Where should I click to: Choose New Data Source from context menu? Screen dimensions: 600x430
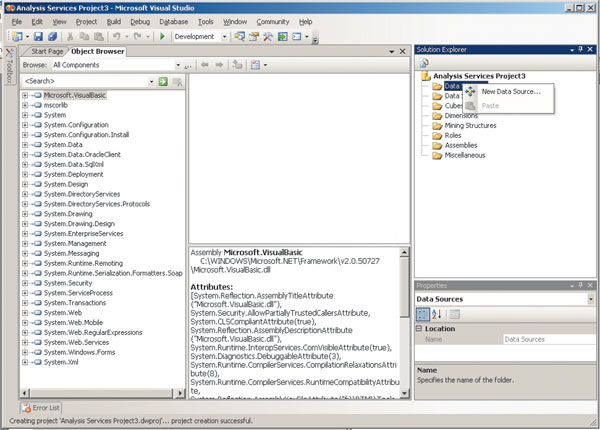coord(509,91)
